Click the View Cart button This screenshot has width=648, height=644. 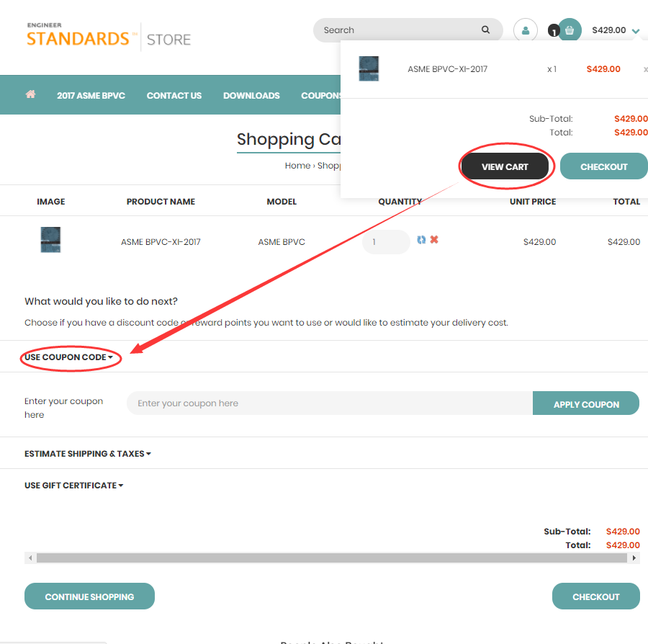505,166
